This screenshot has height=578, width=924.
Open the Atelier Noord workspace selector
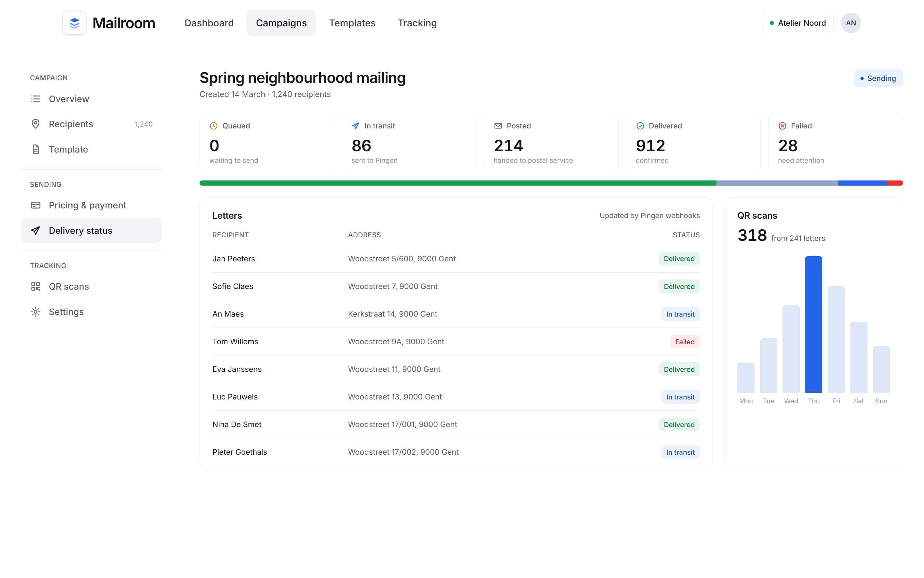click(x=798, y=23)
